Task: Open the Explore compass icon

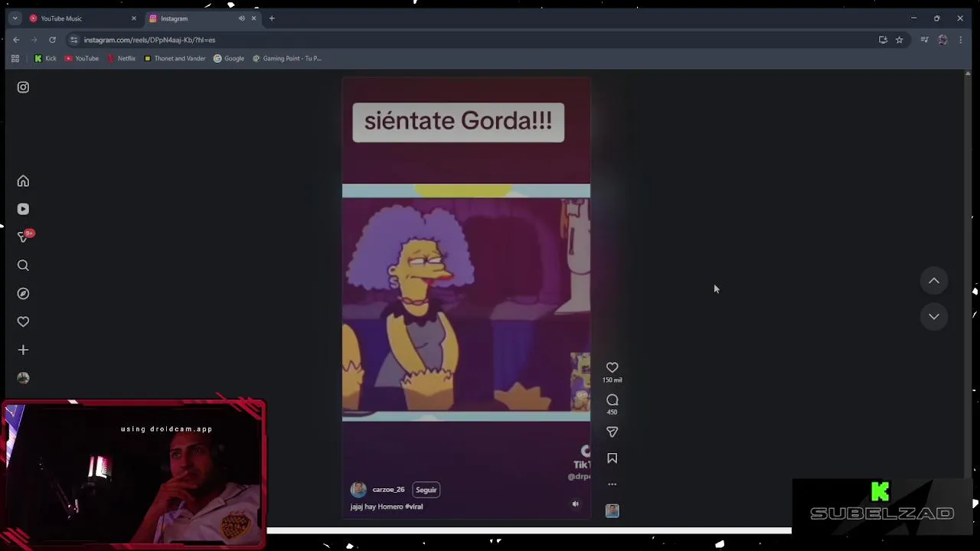Action: point(23,294)
